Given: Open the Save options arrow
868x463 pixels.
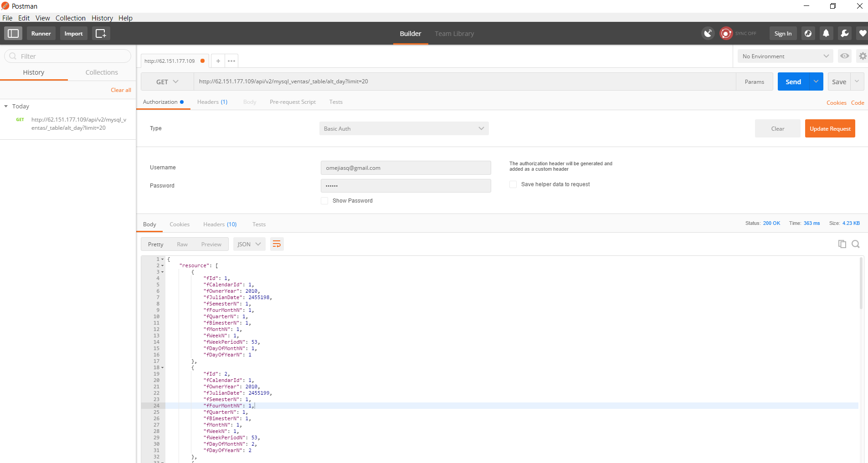Looking at the screenshot, I should pyautogui.click(x=857, y=81).
